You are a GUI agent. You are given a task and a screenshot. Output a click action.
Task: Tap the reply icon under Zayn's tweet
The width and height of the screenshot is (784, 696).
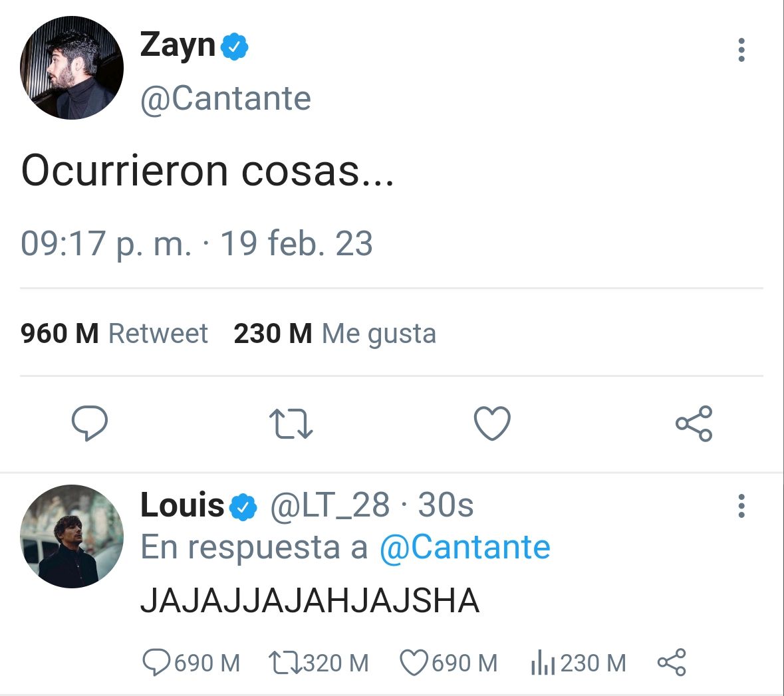pos(90,423)
